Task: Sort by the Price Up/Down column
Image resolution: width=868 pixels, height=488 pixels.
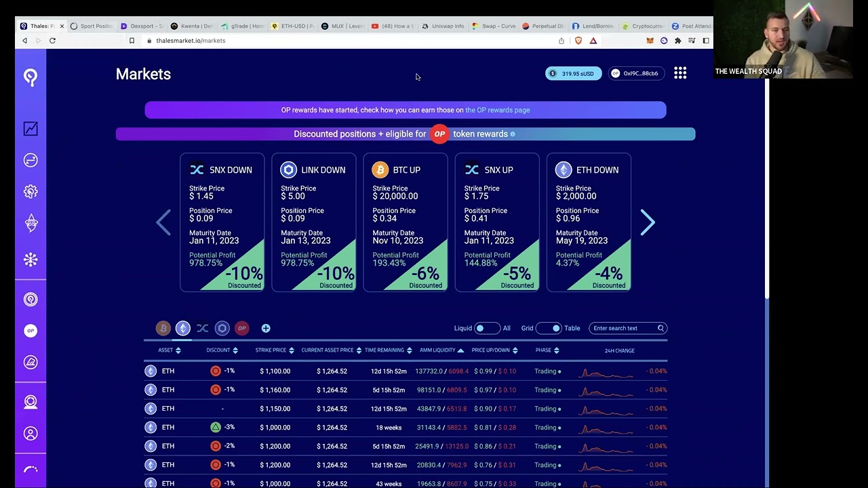Action: click(x=495, y=350)
